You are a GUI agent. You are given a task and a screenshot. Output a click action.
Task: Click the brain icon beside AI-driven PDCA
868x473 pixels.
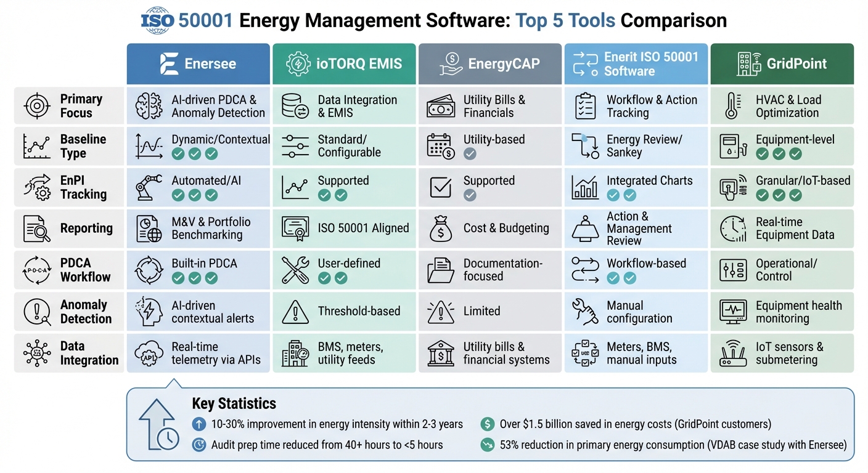coord(149,106)
